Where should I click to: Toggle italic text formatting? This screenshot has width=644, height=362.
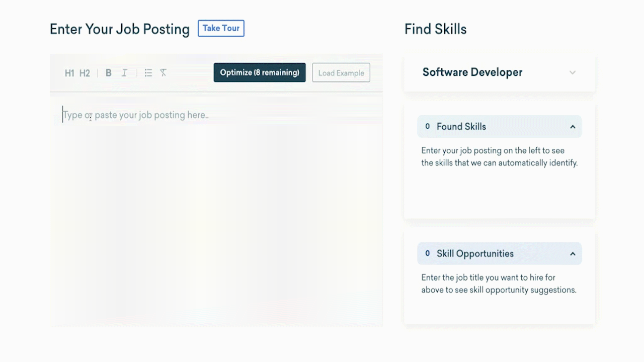pos(124,73)
